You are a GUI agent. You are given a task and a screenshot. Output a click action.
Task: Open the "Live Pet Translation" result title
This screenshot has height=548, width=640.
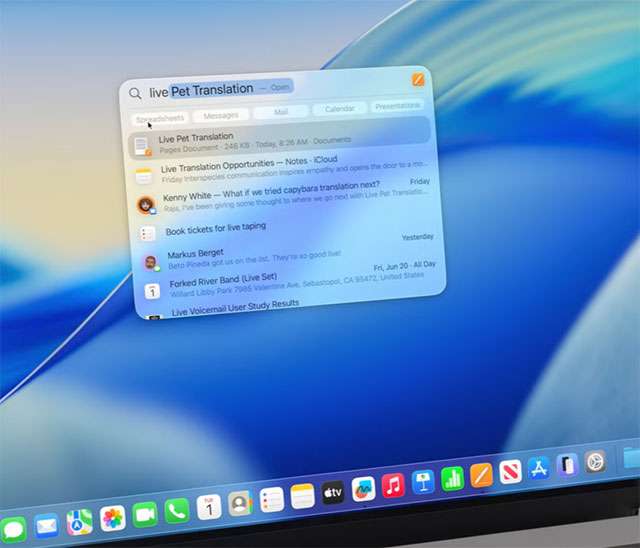(196, 138)
